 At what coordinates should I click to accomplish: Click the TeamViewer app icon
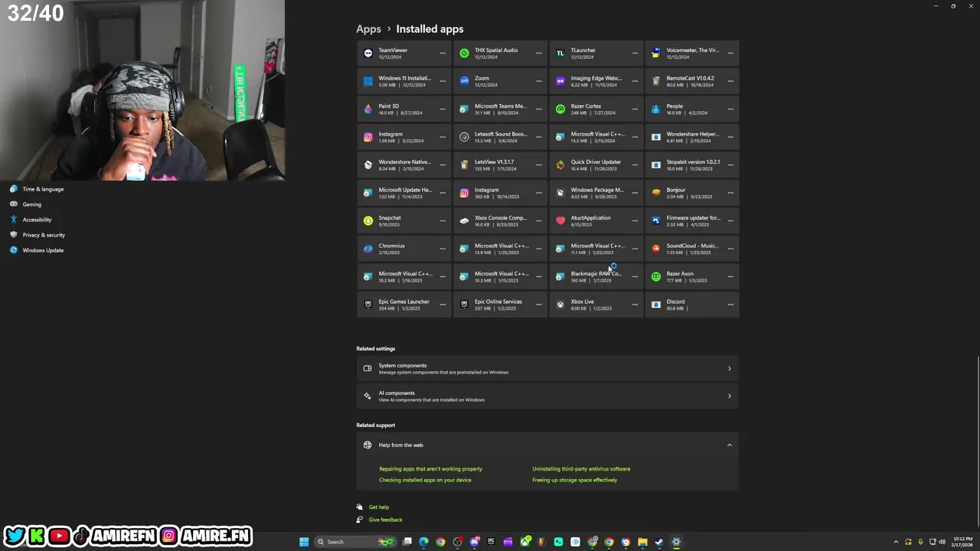(368, 54)
